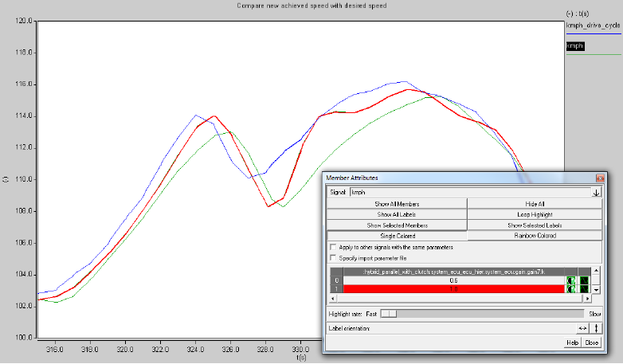Click row index 1 header cell

(x=336, y=289)
